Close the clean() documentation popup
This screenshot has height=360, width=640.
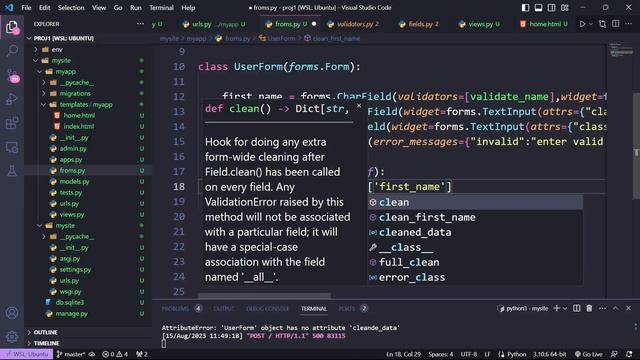(x=359, y=106)
